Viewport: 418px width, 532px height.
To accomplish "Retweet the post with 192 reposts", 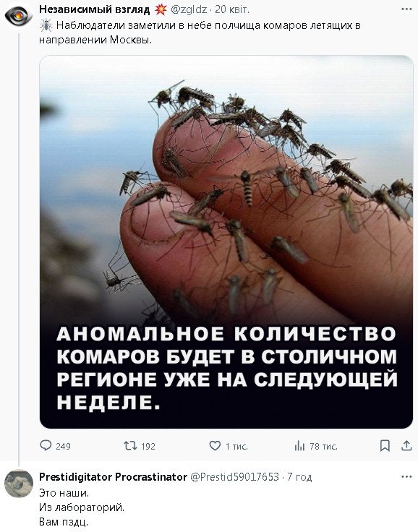I will tap(130, 445).
